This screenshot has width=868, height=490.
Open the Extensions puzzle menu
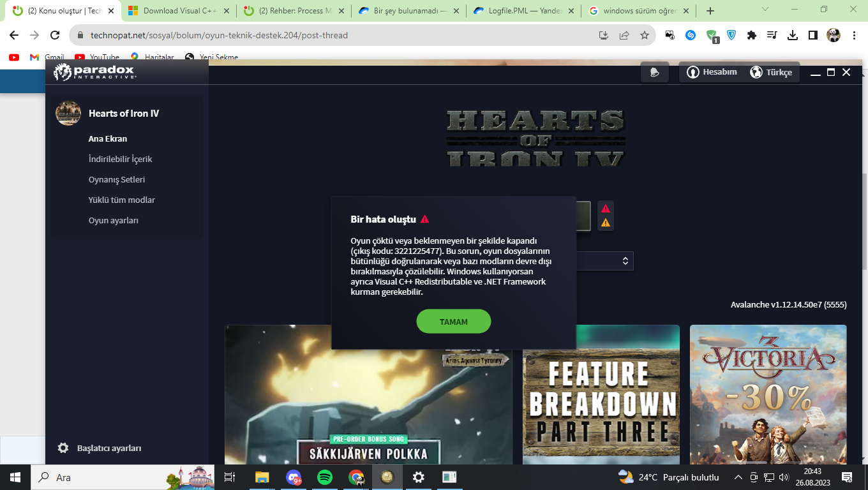click(752, 35)
